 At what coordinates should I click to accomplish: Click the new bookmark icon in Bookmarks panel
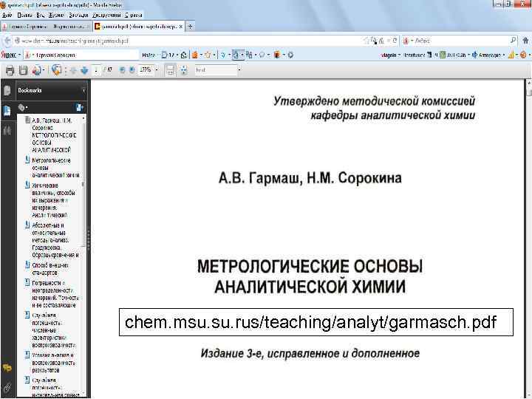click(x=79, y=108)
